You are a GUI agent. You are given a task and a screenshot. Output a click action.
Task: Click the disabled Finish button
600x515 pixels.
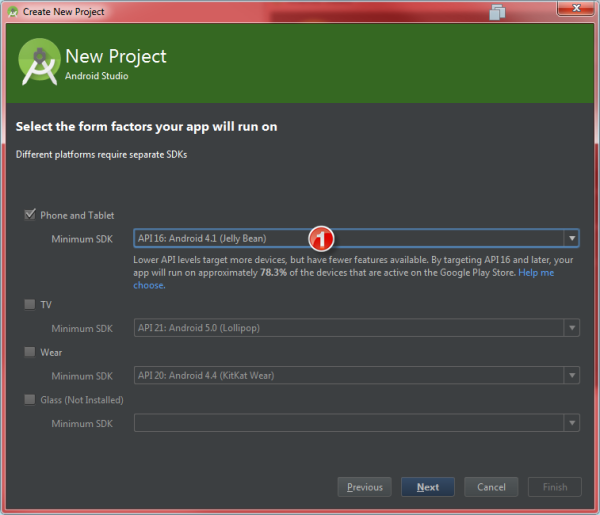(555, 487)
